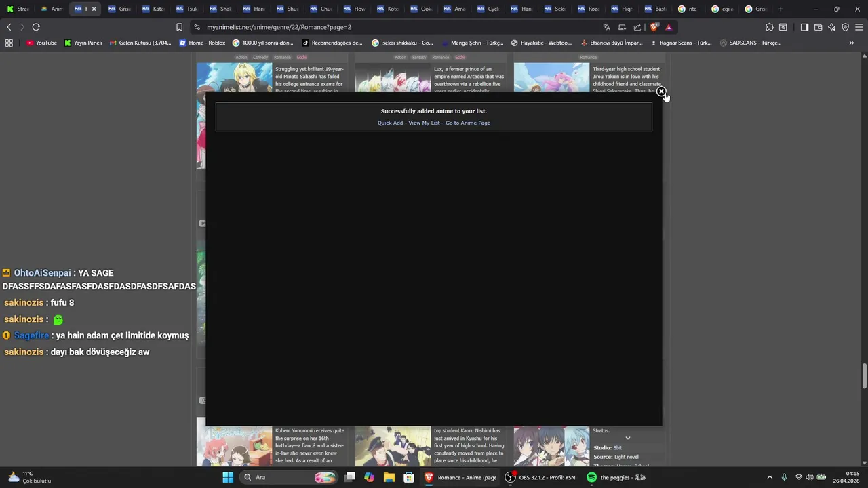The width and height of the screenshot is (868, 488).
Task: Switch to the Tsuk tab
Action: coord(186,9)
